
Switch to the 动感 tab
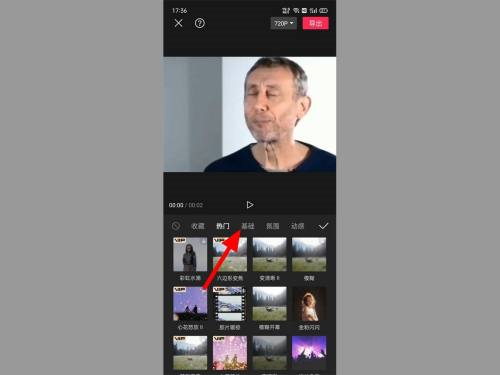(297, 226)
